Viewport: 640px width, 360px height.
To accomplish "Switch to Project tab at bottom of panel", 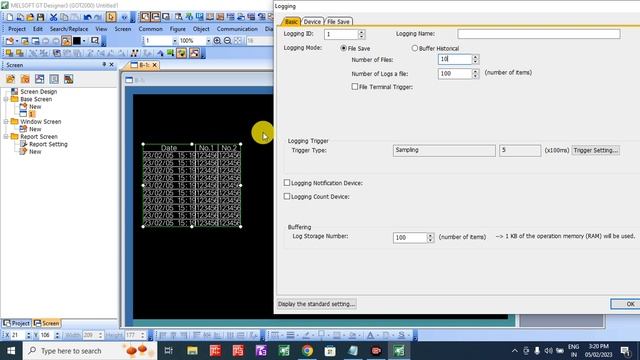I will click(16, 323).
